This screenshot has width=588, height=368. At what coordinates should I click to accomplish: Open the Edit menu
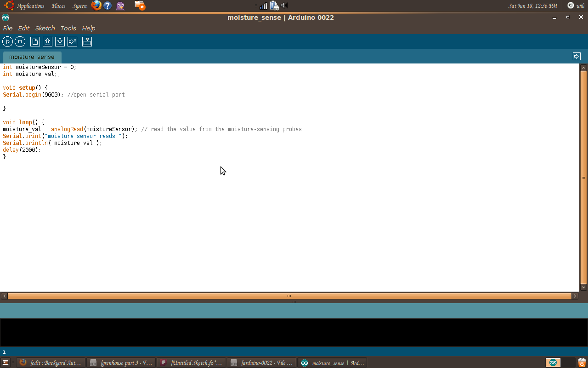point(23,28)
